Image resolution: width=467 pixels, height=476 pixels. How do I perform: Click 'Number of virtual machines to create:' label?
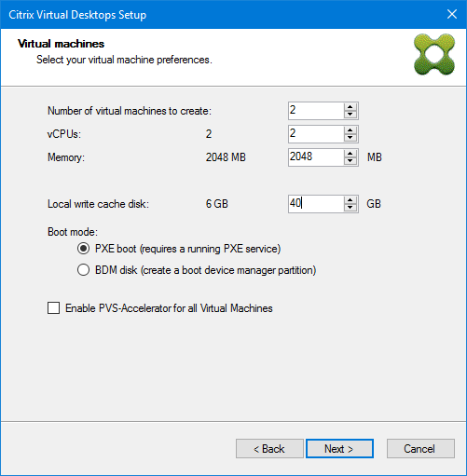tap(130, 111)
